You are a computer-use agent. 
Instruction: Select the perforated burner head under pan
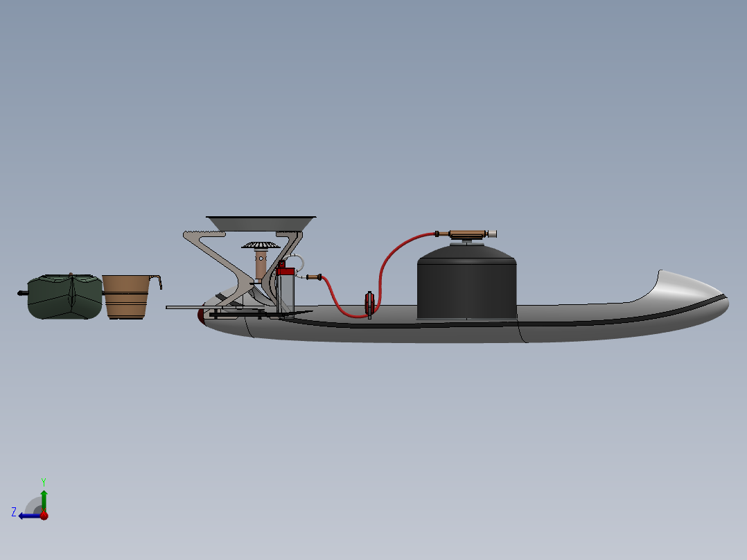pyautogui.click(x=261, y=245)
